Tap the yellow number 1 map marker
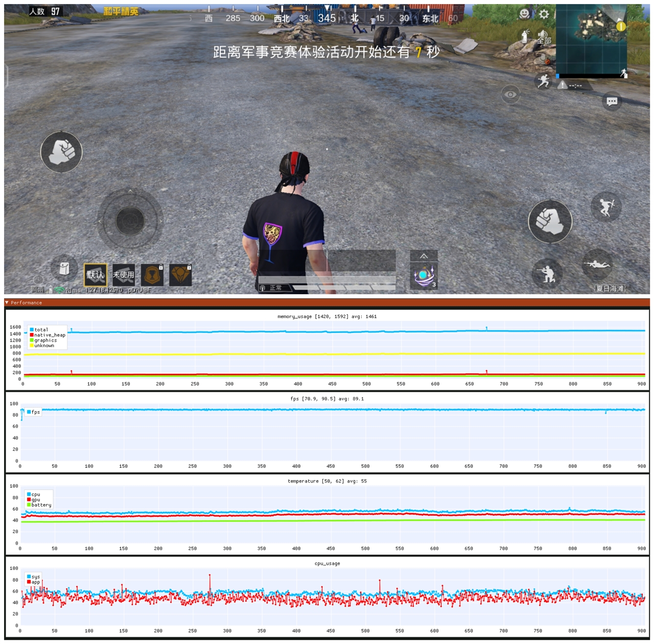 [x=621, y=26]
